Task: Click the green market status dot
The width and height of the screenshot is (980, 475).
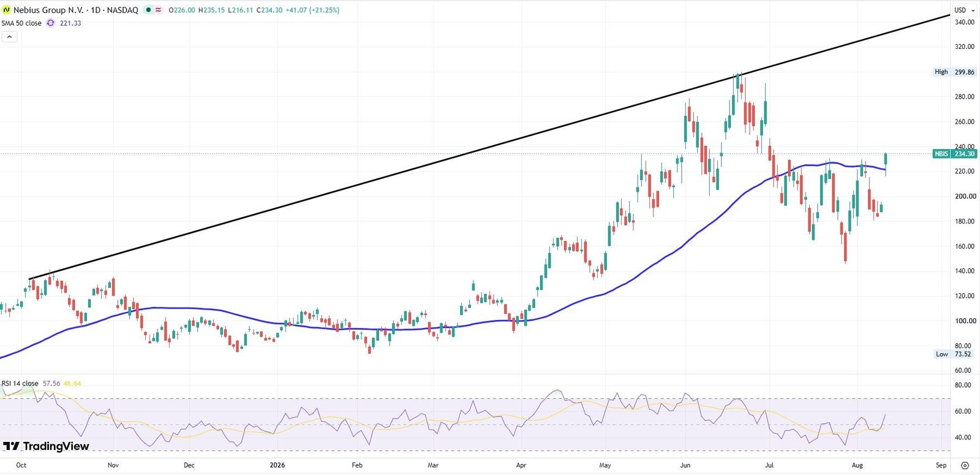Action: (148, 10)
